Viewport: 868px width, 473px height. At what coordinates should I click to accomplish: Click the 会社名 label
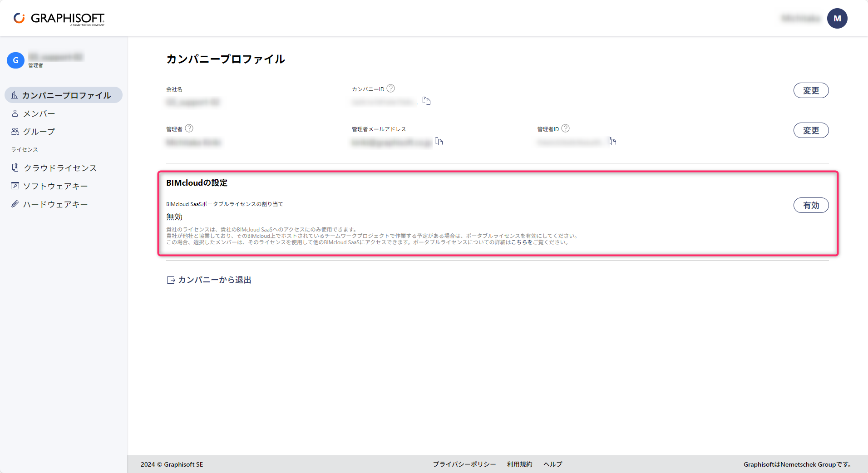174,89
